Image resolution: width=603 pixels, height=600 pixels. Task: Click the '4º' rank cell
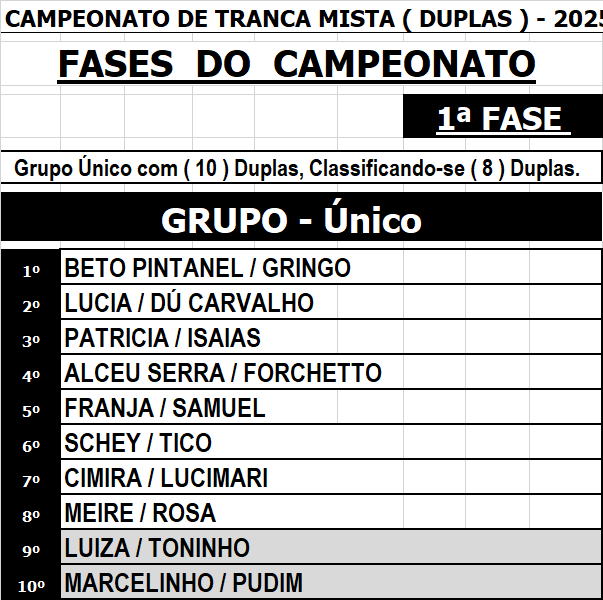(31, 375)
